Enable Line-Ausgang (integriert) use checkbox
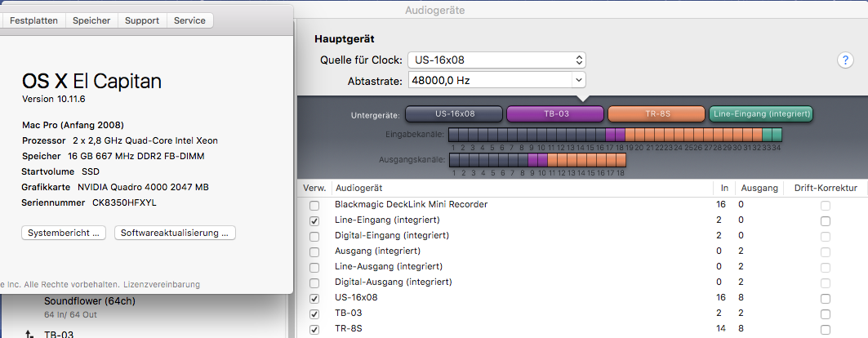The image size is (868, 338). click(x=314, y=267)
